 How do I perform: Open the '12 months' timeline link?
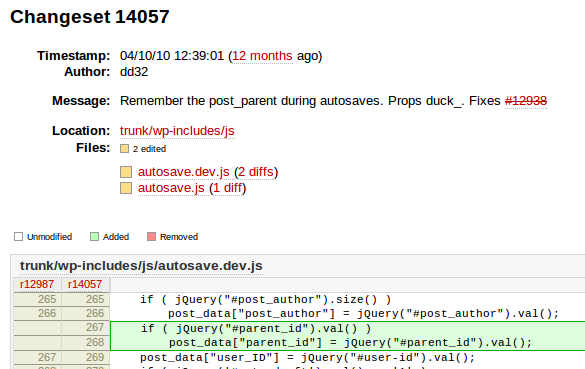click(x=262, y=56)
